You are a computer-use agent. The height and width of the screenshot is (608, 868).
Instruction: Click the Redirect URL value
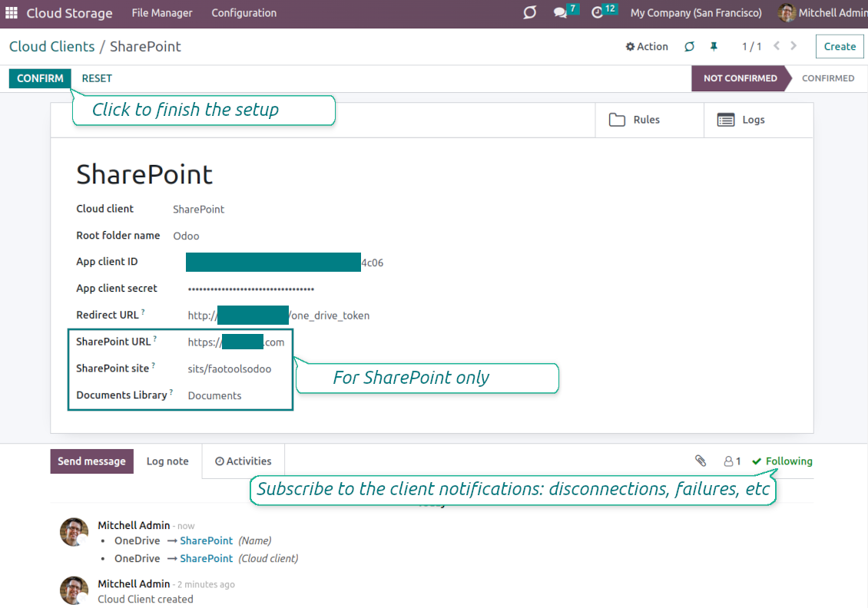tap(278, 316)
